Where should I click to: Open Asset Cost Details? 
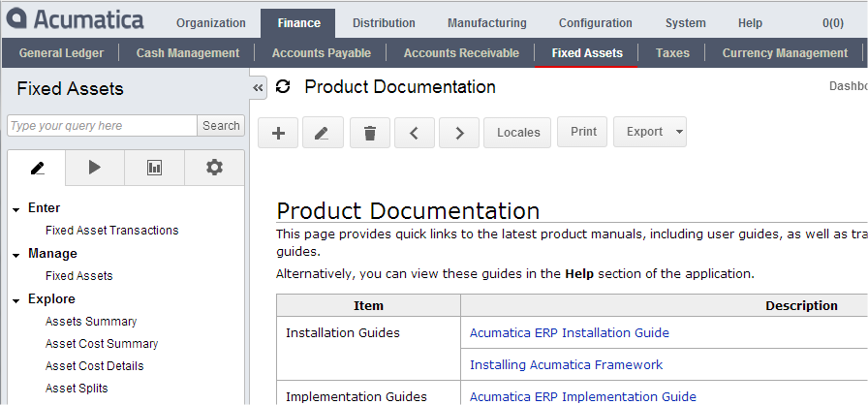95,365
